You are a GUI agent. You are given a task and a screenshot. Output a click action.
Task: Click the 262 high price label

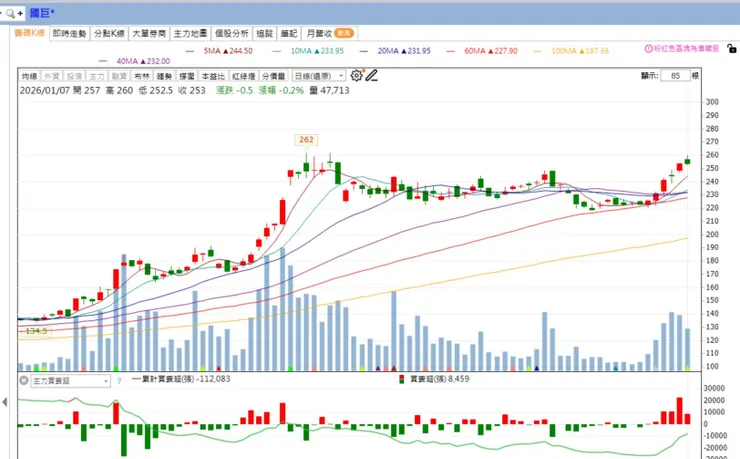tap(306, 140)
